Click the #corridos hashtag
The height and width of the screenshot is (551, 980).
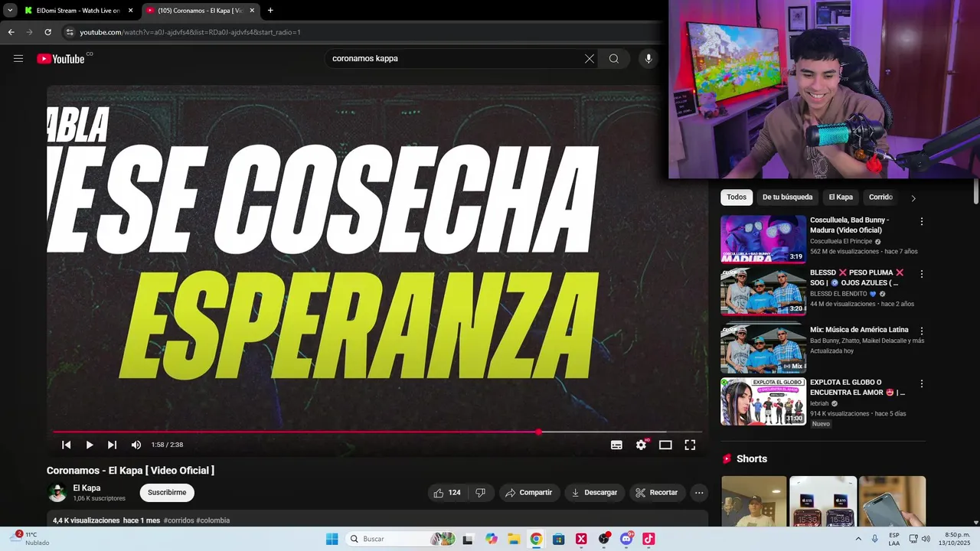tap(178, 520)
